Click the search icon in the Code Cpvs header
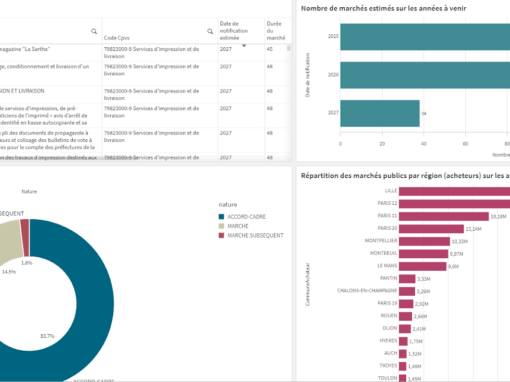Viewport: 510px width, 382px height. pyautogui.click(x=210, y=31)
